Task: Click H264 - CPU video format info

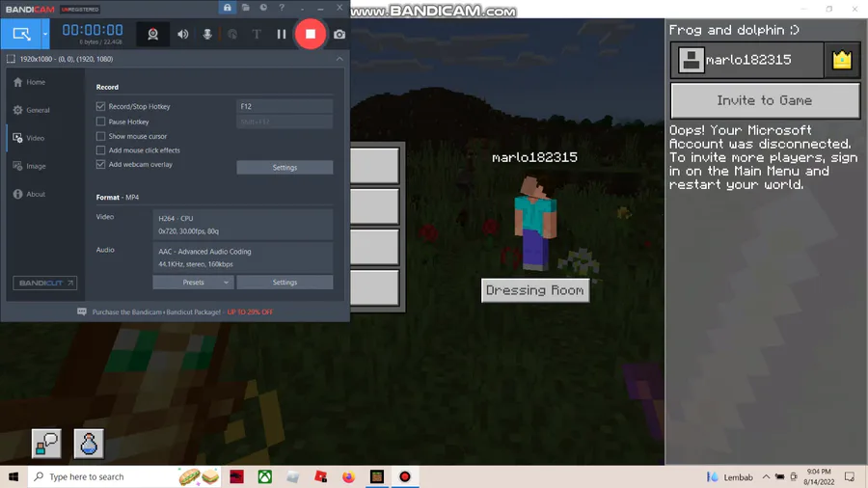Action: [x=242, y=224]
